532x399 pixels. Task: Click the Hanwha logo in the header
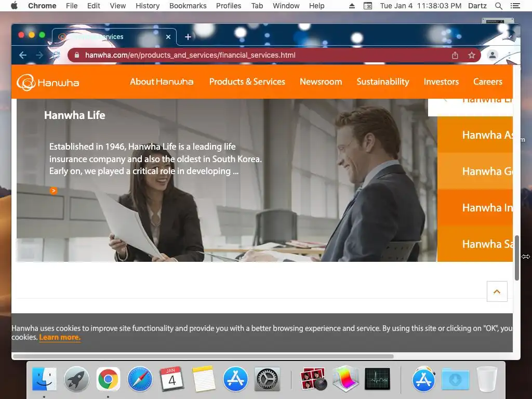[x=48, y=82]
